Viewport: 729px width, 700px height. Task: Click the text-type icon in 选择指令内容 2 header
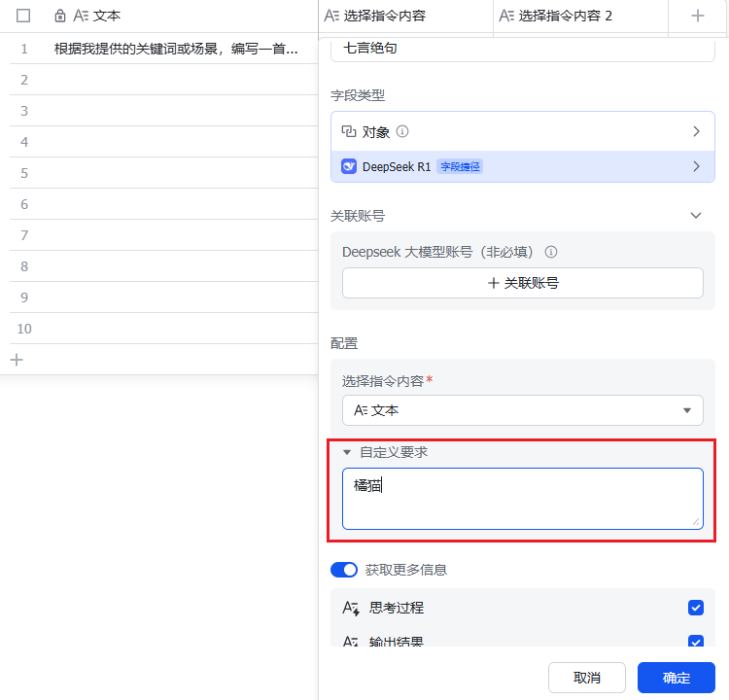(x=506, y=16)
